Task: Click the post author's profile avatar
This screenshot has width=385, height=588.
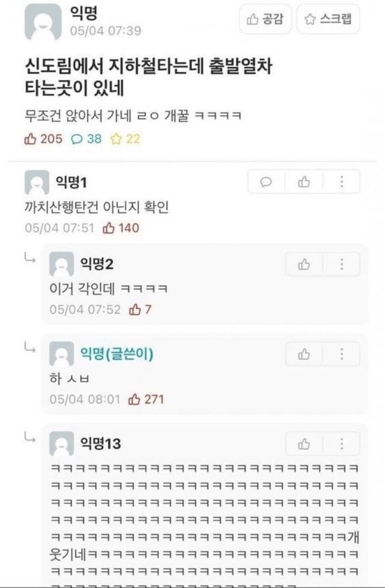Action: click(x=43, y=22)
